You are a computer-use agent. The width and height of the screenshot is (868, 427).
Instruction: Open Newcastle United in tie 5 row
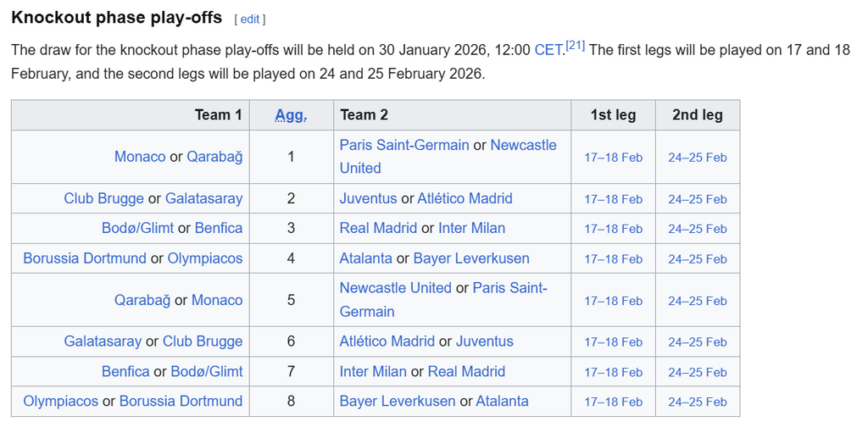(x=396, y=288)
